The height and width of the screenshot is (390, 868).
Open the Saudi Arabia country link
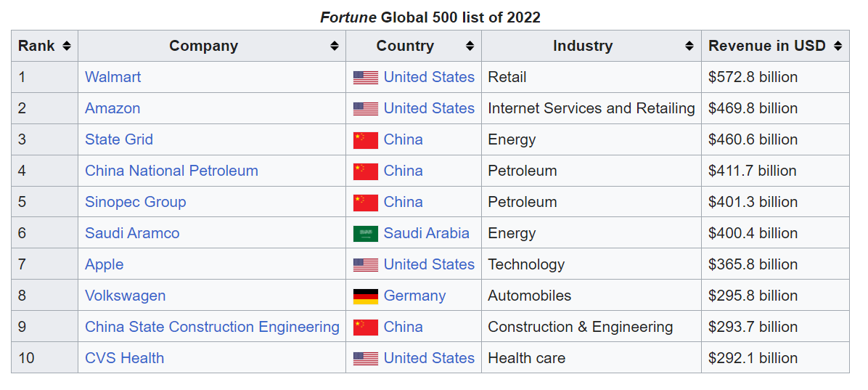427,233
